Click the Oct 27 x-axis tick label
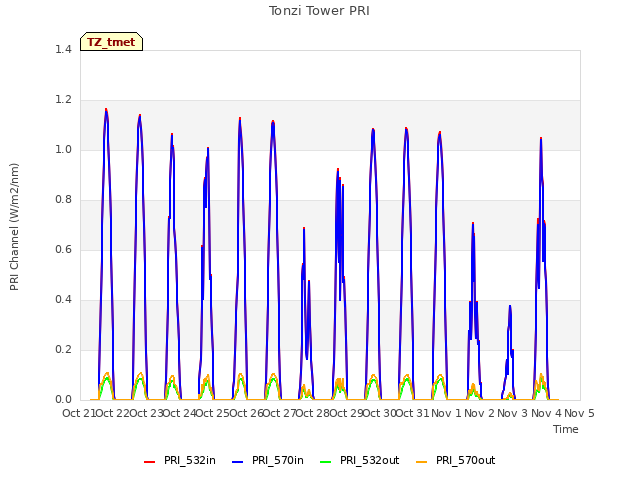 [279, 413]
